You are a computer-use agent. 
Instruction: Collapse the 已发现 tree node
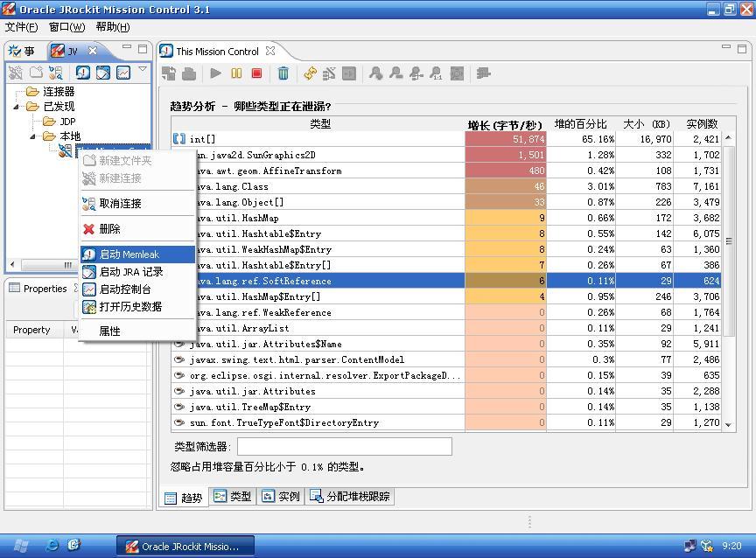pyautogui.click(x=16, y=107)
